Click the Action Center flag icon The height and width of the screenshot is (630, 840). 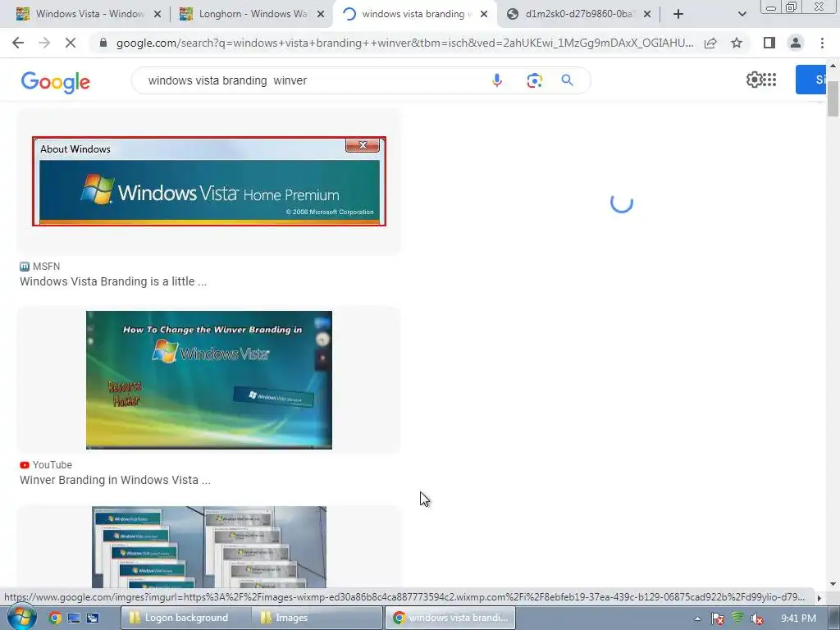pos(718,619)
